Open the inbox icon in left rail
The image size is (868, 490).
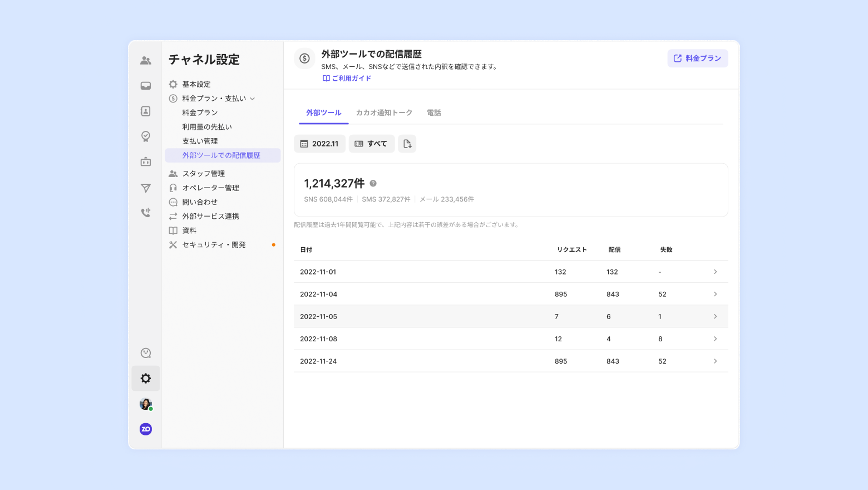click(x=146, y=86)
